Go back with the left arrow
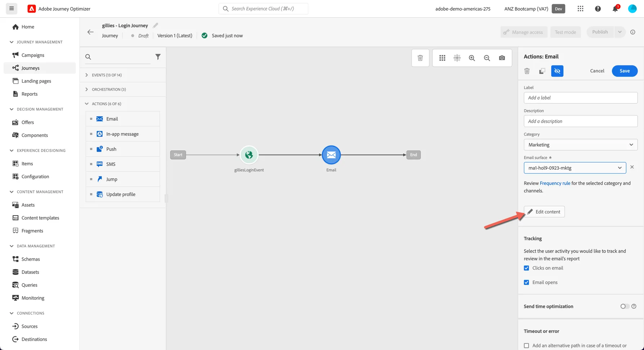Image resolution: width=644 pixels, height=350 pixels. coord(90,32)
